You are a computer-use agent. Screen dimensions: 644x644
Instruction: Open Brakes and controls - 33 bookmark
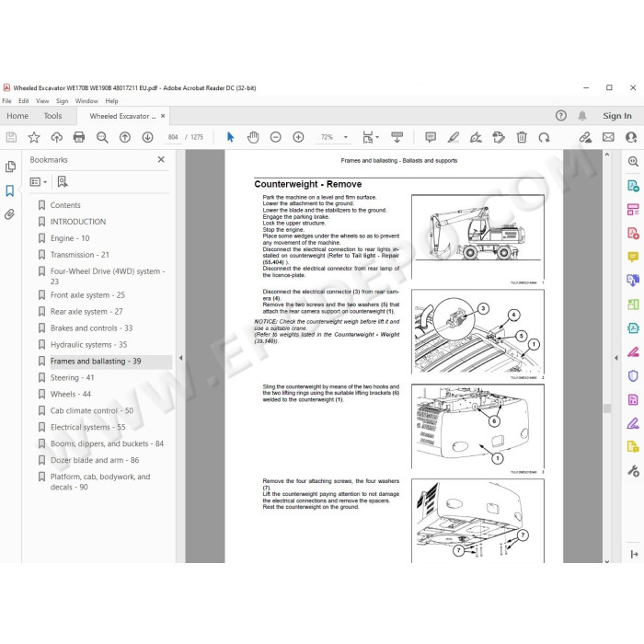point(92,328)
